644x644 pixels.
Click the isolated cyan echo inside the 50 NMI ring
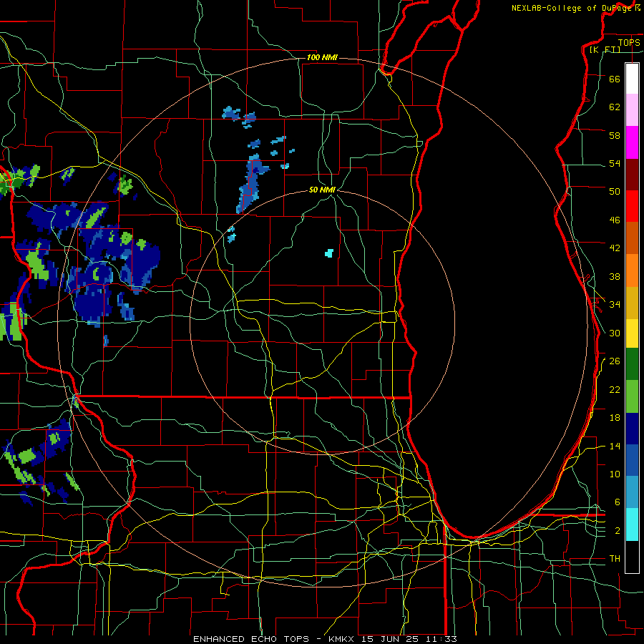(329, 253)
